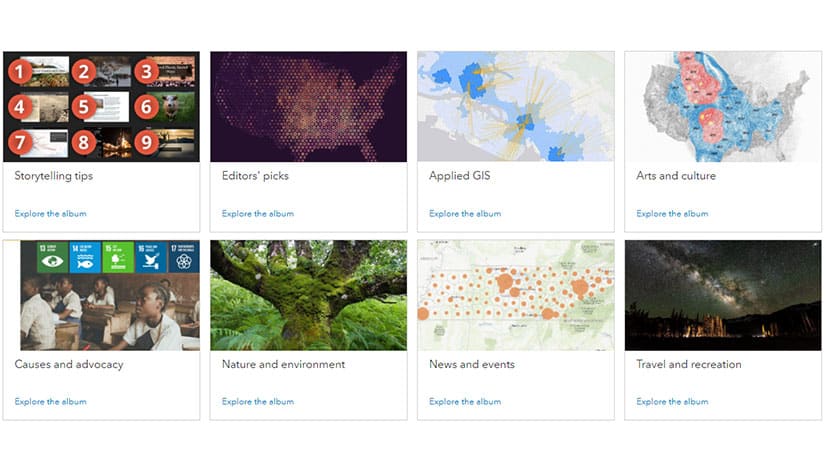Viewport: 826px width, 465px height.
Task: Select the Milky Way Travel thumbnail
Action: pyautogui.click(x=722, y=295)
